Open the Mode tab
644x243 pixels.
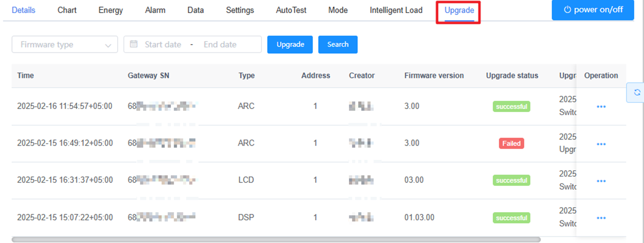338,10
